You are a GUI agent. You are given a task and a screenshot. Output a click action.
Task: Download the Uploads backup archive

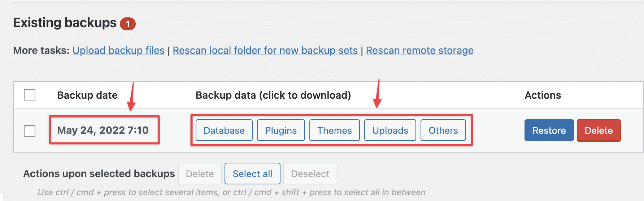tap(390, 131)
